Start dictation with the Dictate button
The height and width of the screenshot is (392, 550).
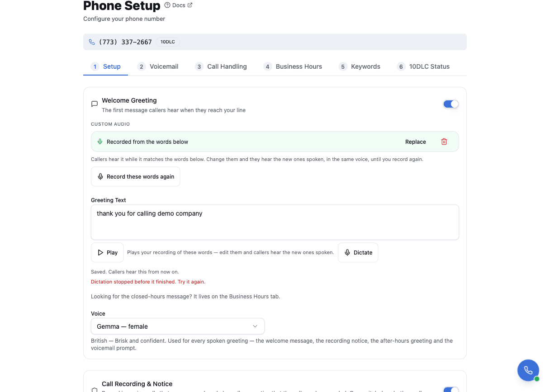[358, 253]
